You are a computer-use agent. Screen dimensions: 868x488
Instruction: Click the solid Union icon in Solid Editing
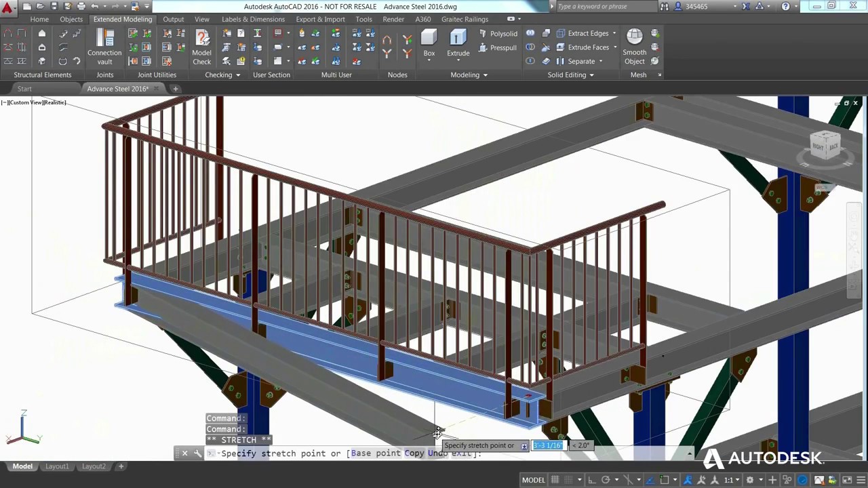pos(530,33)
